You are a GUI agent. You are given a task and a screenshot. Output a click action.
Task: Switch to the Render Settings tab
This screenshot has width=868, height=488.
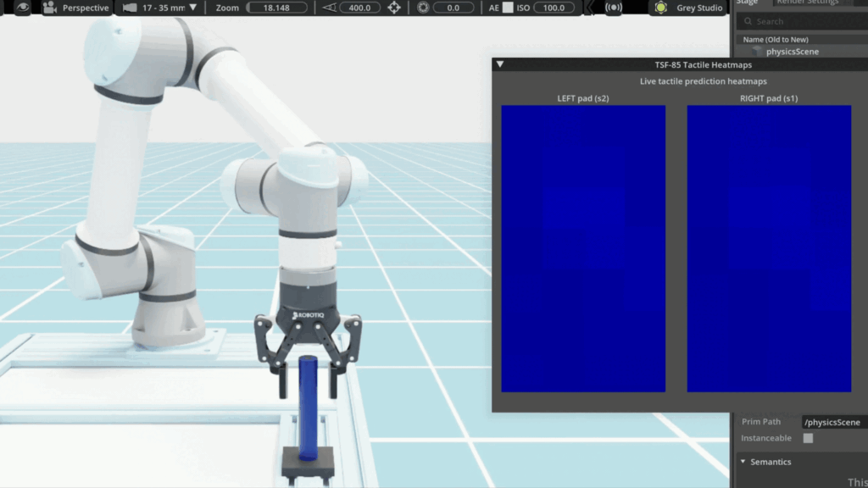(x=808, y=3)
